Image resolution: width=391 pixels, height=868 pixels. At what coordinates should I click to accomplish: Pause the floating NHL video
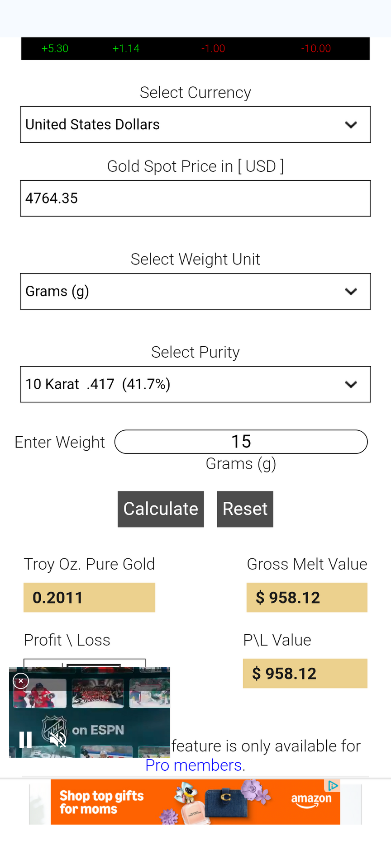[x=26, y=740]
